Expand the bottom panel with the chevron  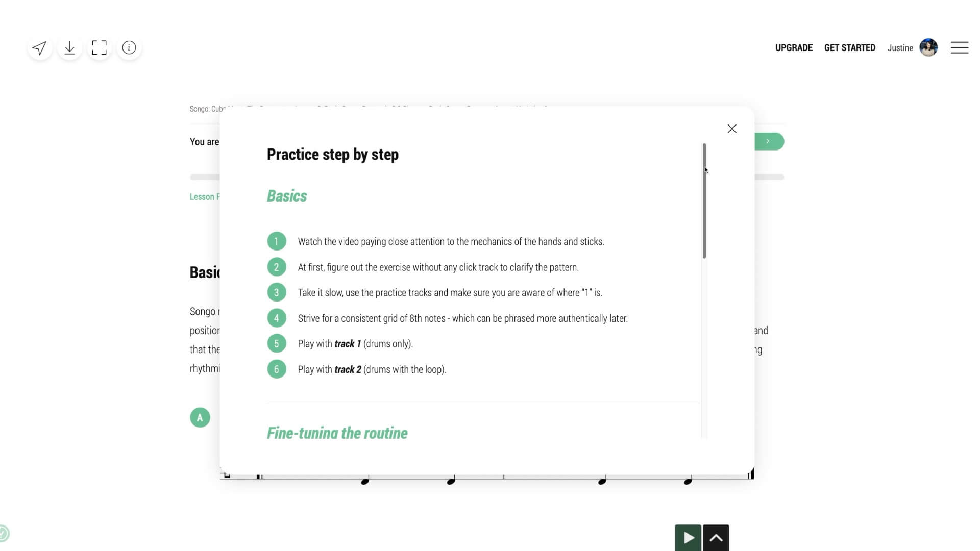point(716,537)
